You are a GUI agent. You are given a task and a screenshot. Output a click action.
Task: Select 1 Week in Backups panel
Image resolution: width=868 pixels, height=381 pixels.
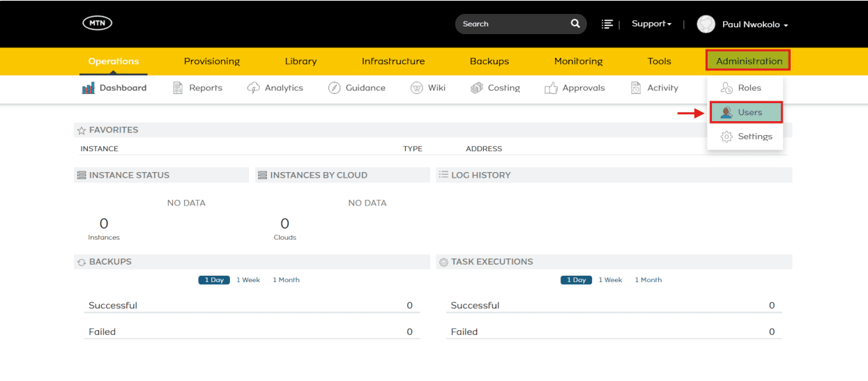[x=248, y=280]
